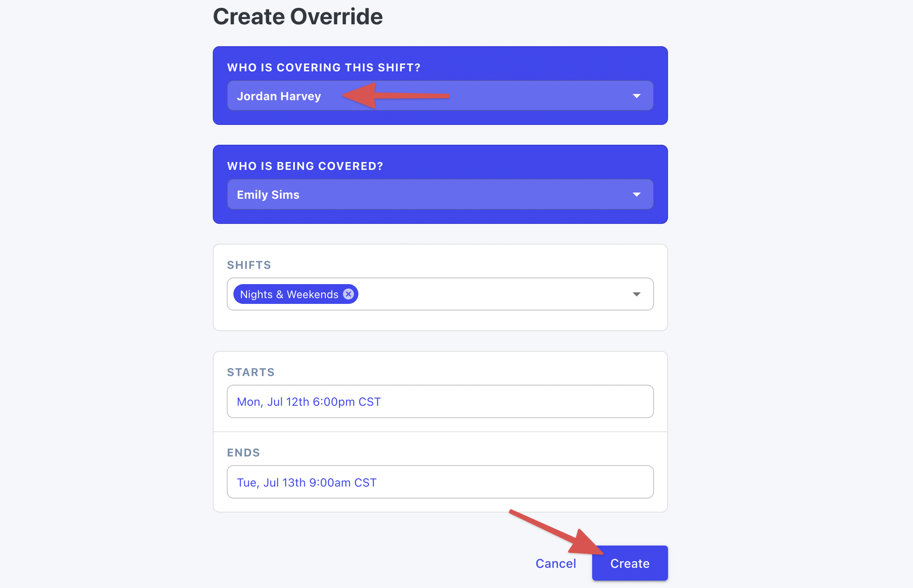Click Jordan Harvey in the covering dropdown
913x588 pixels.
click(x=440, y=96)
